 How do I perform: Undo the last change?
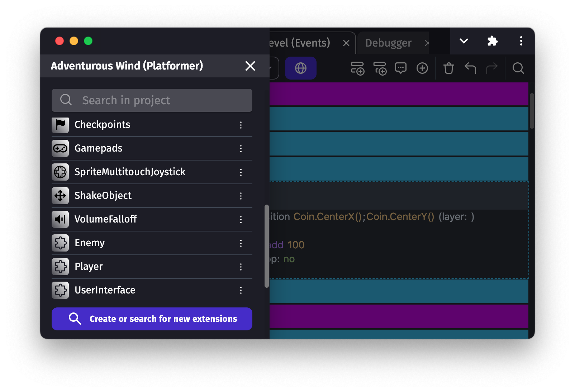470,68
